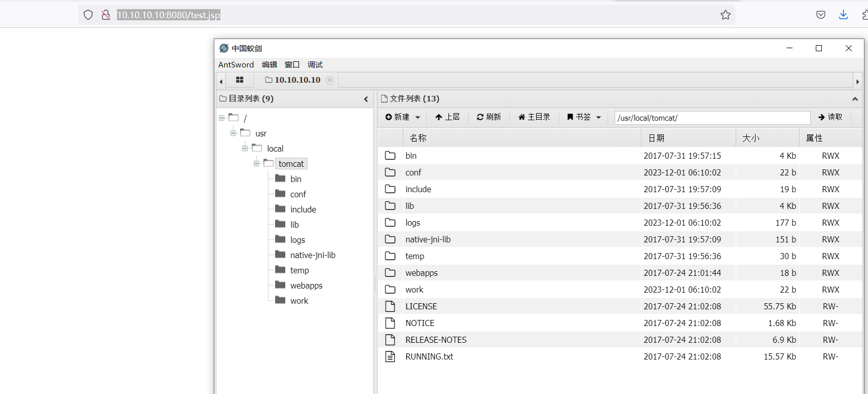Click the RUNNING.txt text file icon
Screen dimensions: 868x394
tap(390, 356)
